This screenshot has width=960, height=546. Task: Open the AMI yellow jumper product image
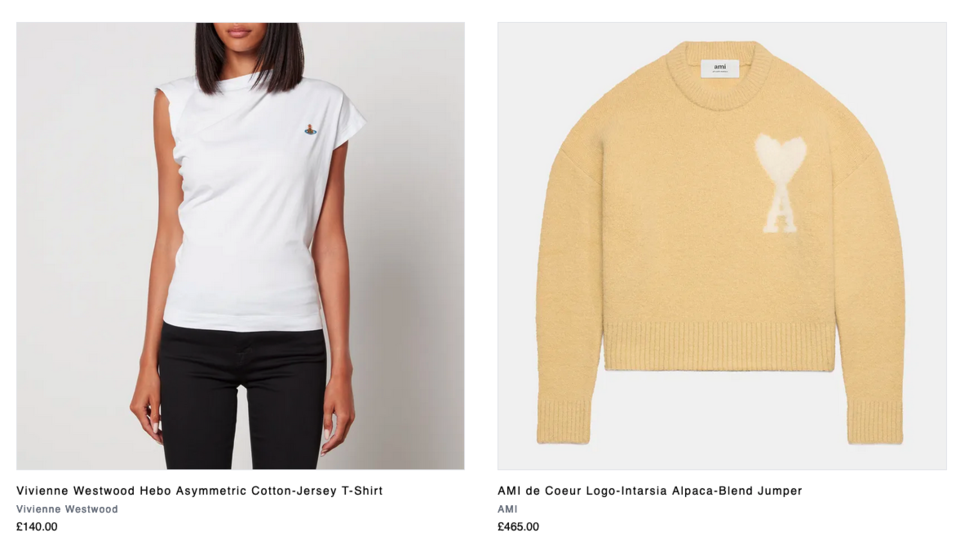722,246
